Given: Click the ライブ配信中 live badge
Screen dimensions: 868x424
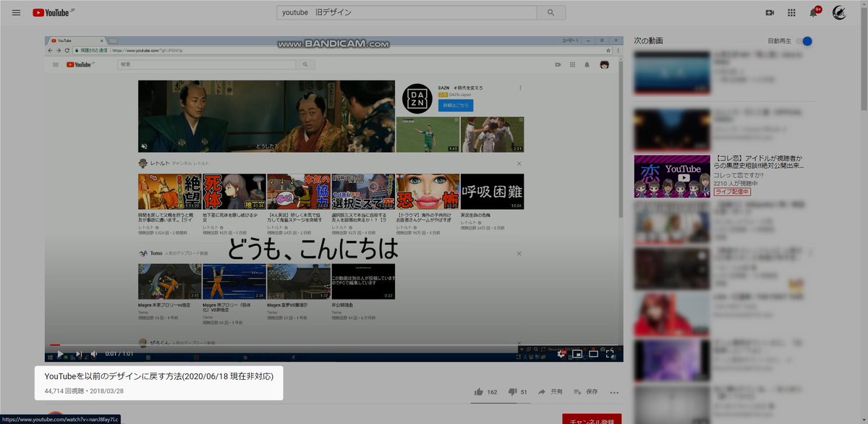Looking at the screenshot, I should click(732, 192).
